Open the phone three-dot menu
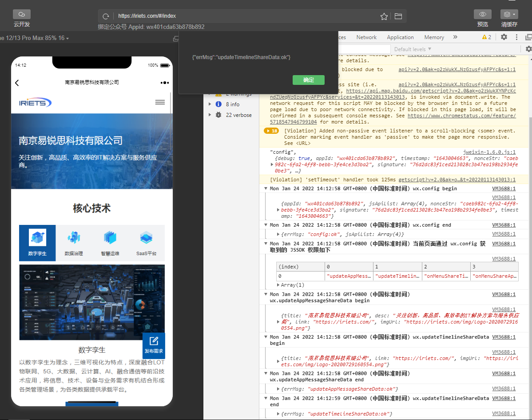This screenshot has height=420, width=532. [x=165, y=83]
